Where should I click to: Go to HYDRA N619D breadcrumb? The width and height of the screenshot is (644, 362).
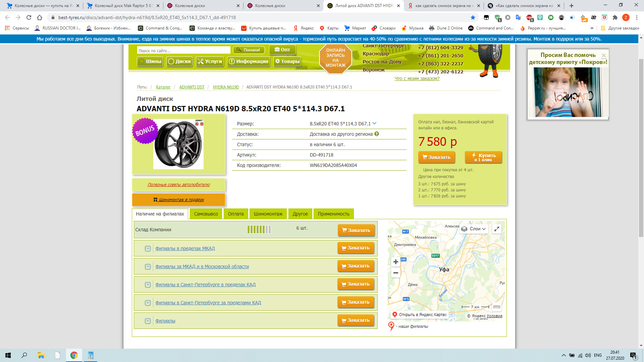click(x=226, y=87)
